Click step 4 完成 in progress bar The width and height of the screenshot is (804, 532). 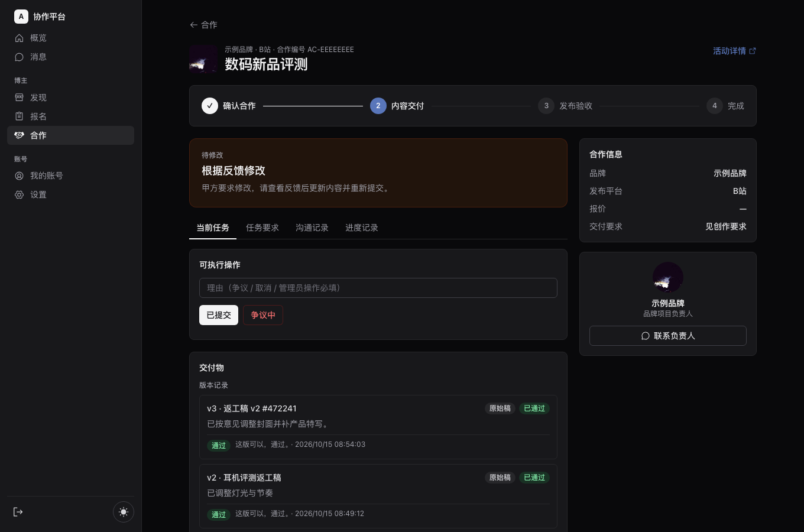(x=725, y=106)
